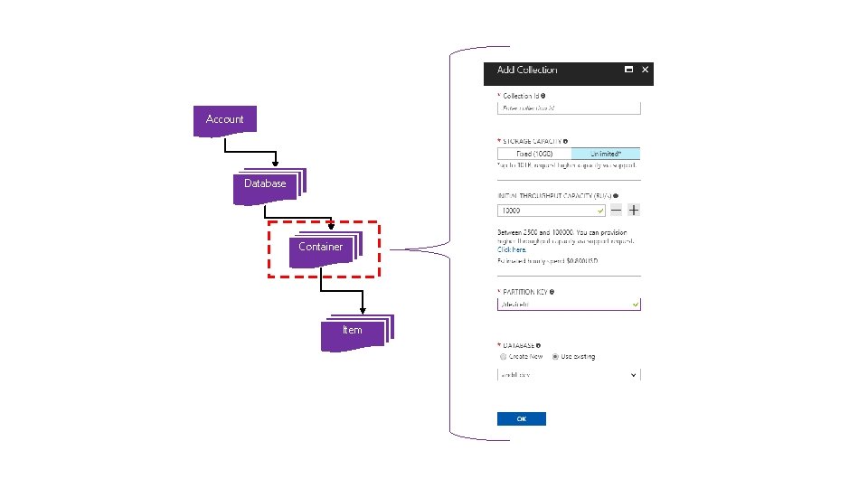868x488 pixels.
Task: Click the 'DATABASE' section label
Action: (x=519, y=345)
